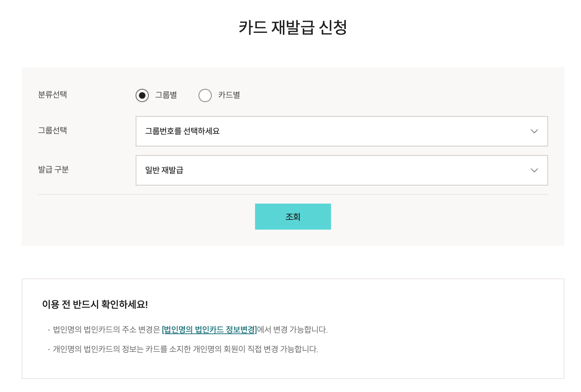Click the 분류선택 field label
This screenshot has height=392, width=581.
[52, 95]
